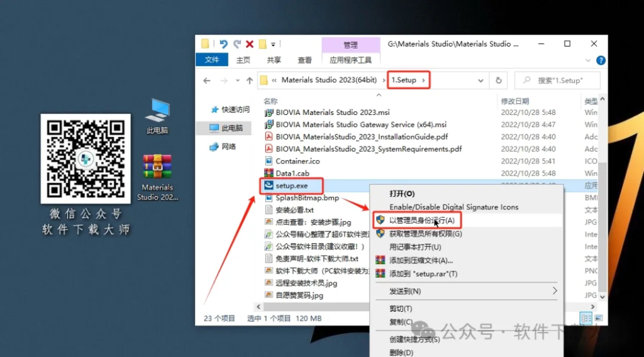Expand the chevron after 1.Setup breadcrumb
The height and width of the screenshot is (357, 644).
tap(423, 80)
